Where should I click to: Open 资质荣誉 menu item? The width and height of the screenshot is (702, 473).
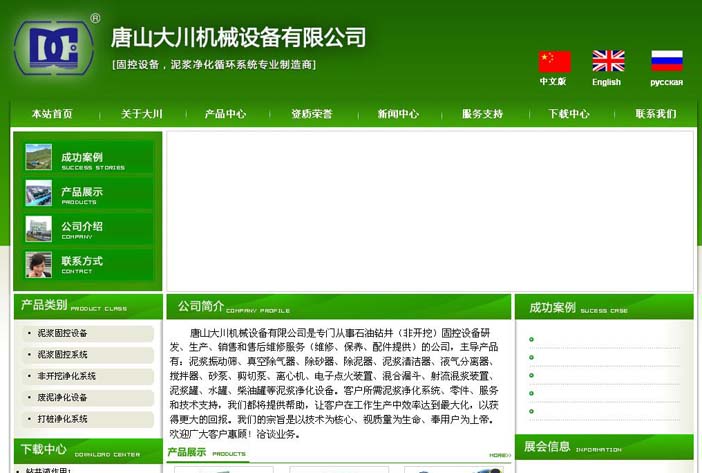click(x=312, y=114)
